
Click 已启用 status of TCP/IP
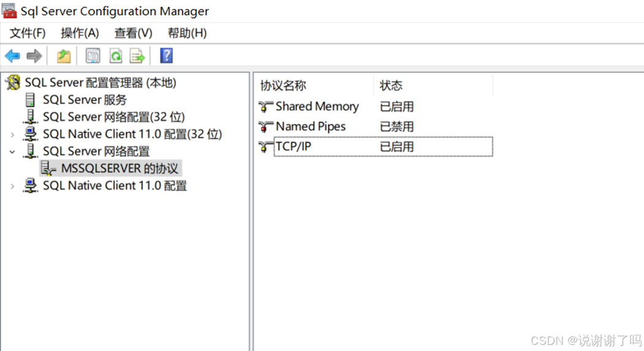pyautogui.click(x=396, y=146)
